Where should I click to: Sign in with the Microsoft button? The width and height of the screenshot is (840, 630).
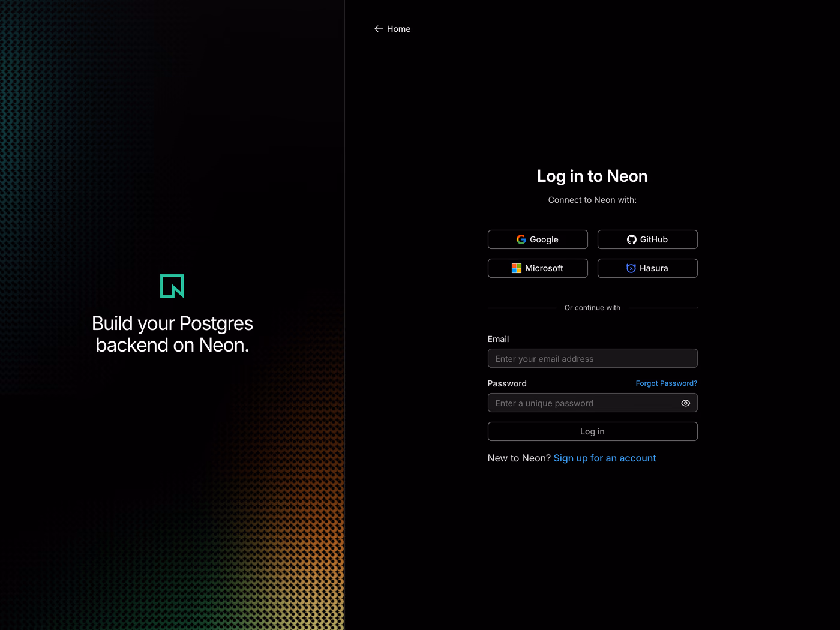click(538, 268)
